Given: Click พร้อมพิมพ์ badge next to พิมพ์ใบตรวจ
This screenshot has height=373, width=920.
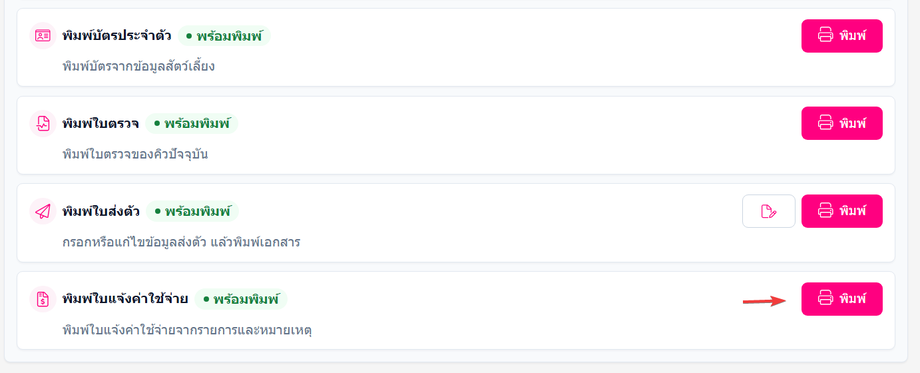Looking at the screenshot, I should [x=192, y=124].
